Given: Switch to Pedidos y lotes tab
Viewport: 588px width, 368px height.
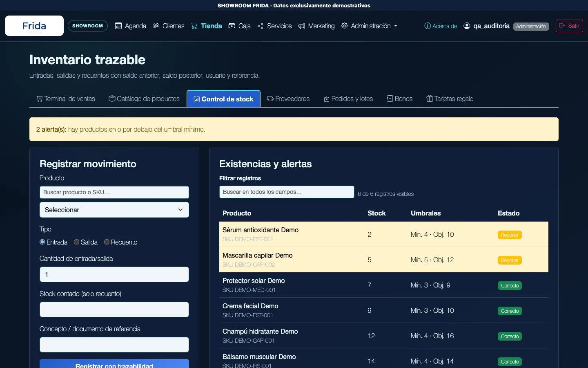Looking at the screenshot, I should tap(348, 99).
